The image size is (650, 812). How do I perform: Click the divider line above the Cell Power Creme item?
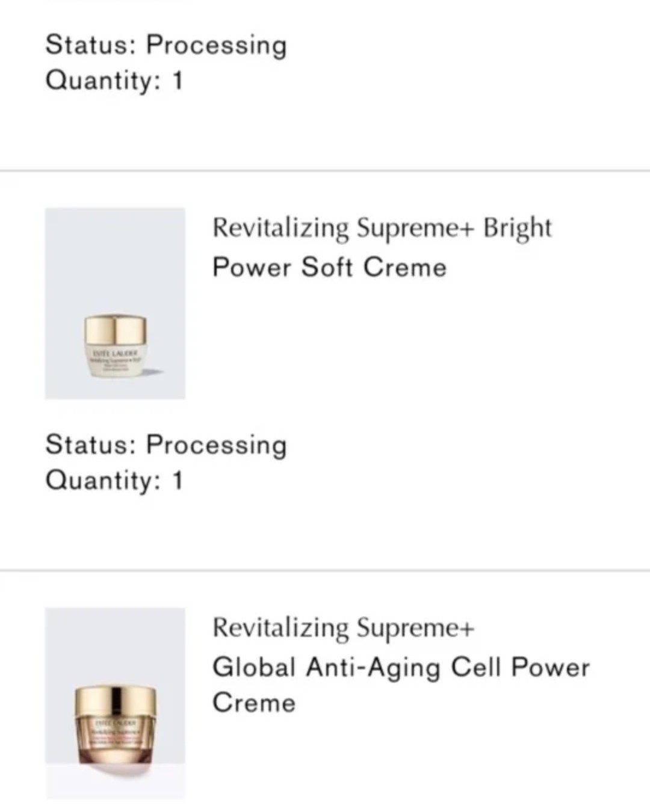(325, 570)
